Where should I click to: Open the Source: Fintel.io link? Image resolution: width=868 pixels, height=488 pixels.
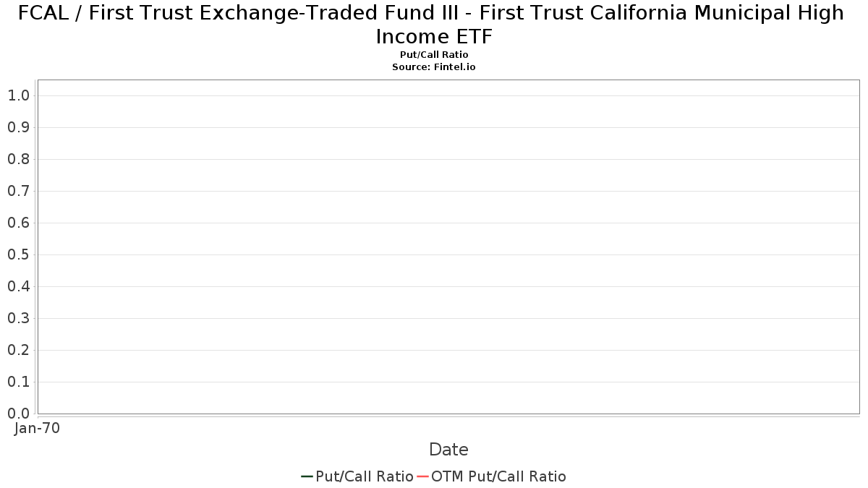coord(434,67)
